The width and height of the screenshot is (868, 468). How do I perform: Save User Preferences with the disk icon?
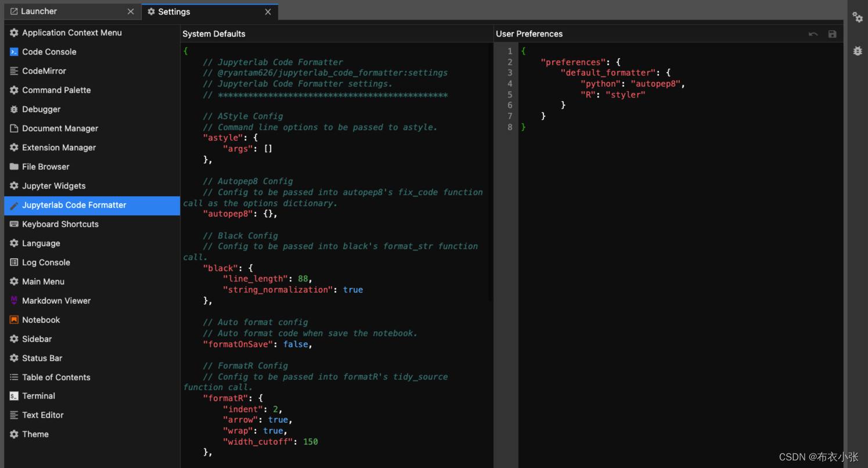tap(832, 34)
